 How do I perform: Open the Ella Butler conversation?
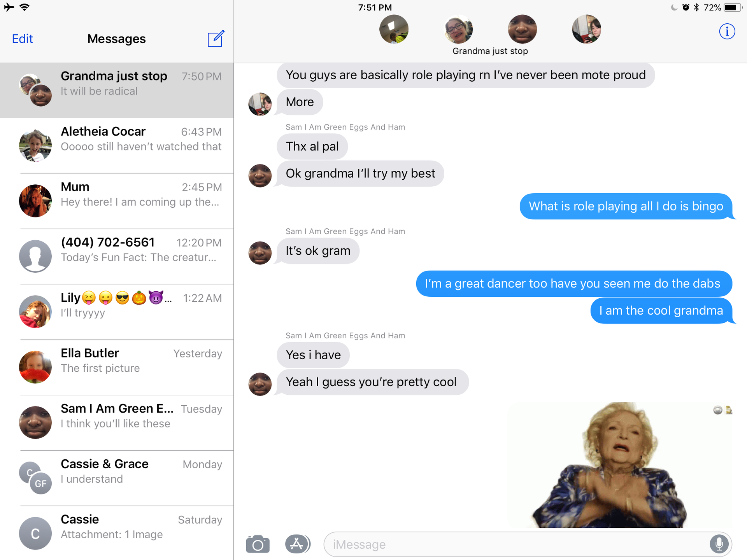(x=117, y=367)
